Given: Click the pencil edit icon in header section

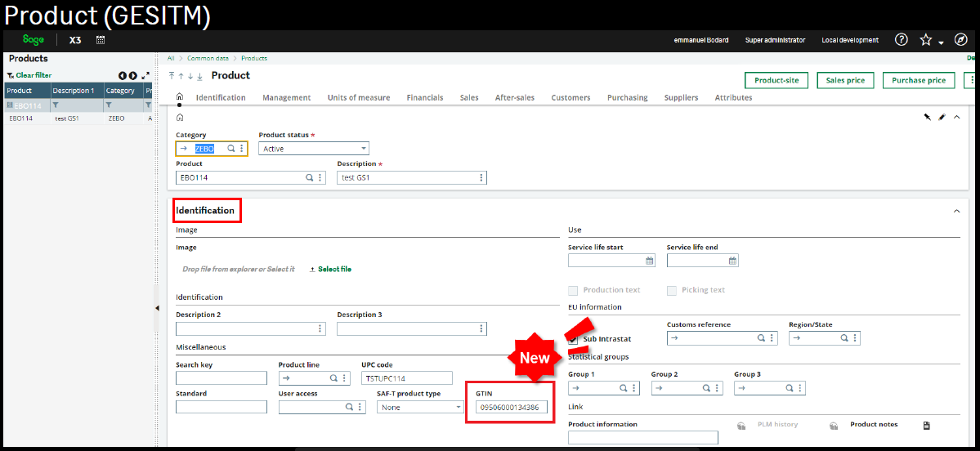Looking at the screenshot, I should (x=942, y=117).
